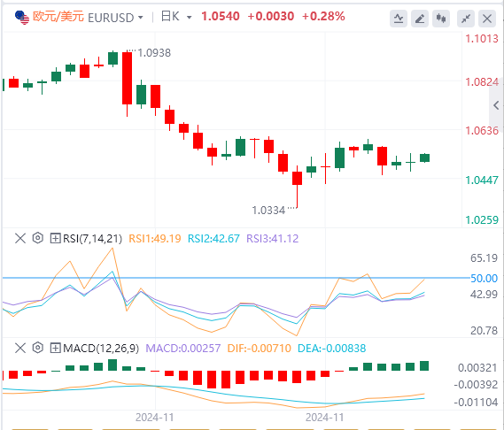Toggle the MACD panel plus box
Viewport: 504px width, 430px height.
tap(55, 348)
